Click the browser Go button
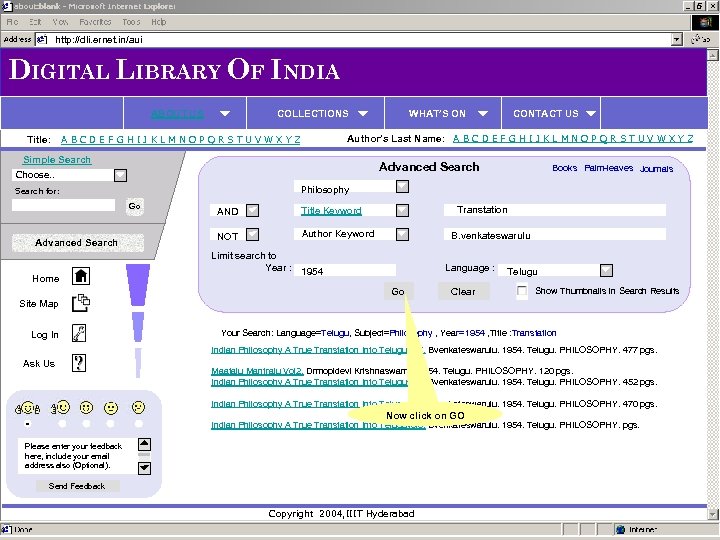The height and width of the screenshot is (540, 720). [x=702, y=39]
